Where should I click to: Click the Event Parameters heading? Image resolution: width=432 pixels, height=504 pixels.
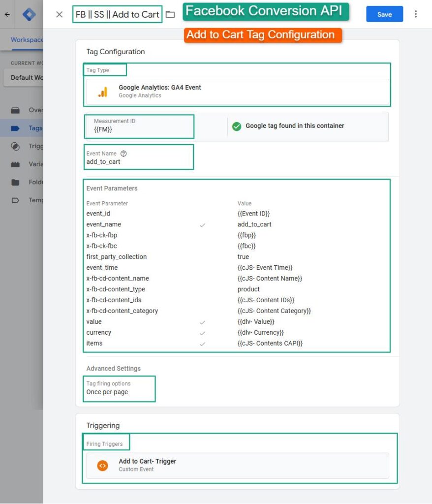click(x=112, y=189)
